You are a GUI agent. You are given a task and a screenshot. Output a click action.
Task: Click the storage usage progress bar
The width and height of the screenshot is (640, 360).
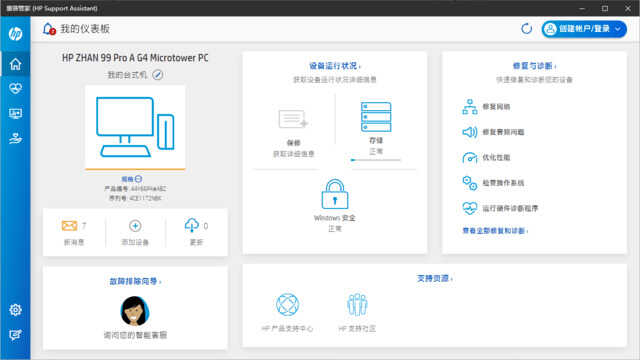click(x=376, y=160)
